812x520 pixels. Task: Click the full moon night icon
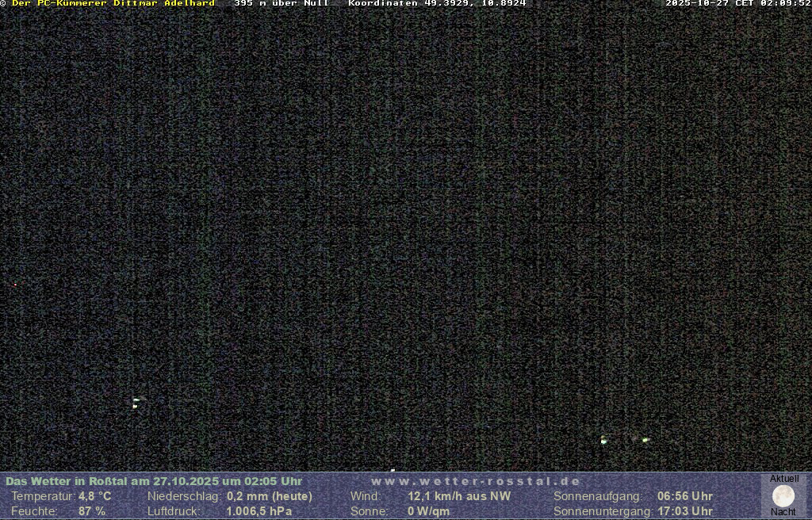tap(783, 496)
